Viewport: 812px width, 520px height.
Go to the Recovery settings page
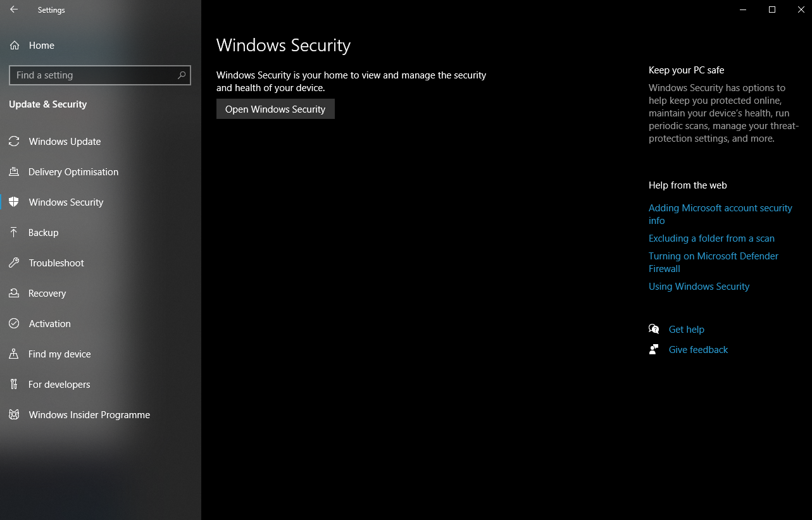[47, 294]
